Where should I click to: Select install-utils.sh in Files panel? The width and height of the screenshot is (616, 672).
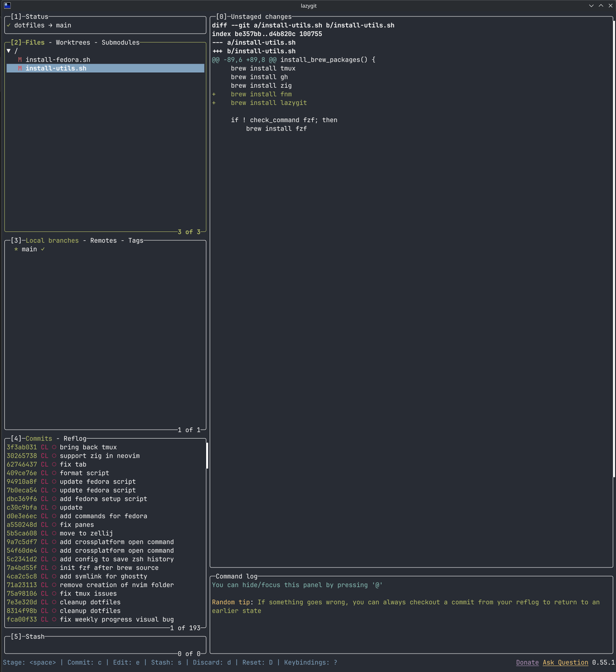(x=105, y=68)
